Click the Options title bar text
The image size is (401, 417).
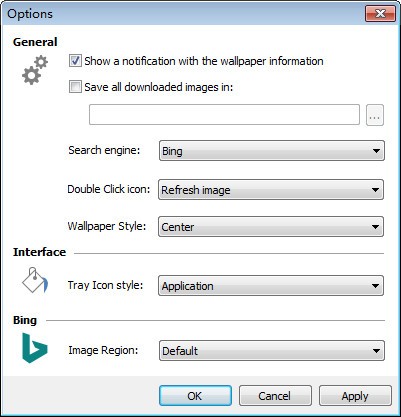pos(30,14)
